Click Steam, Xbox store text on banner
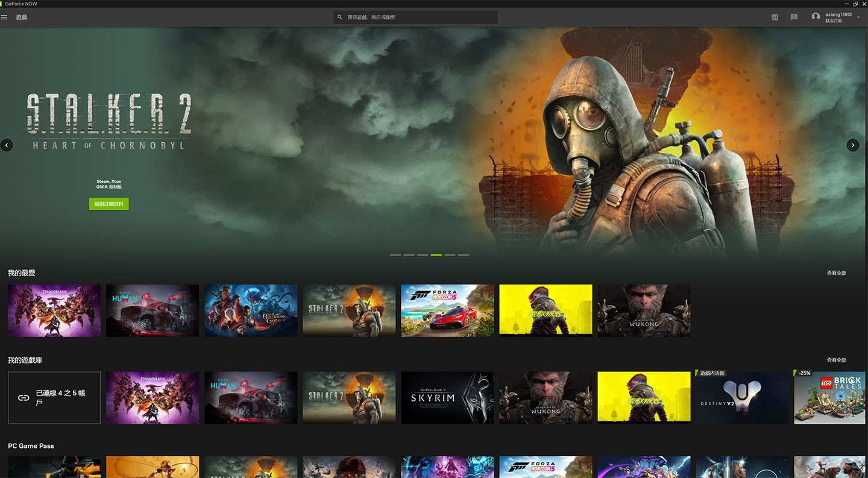The image size is (868, 478). [x=108, y=181]
